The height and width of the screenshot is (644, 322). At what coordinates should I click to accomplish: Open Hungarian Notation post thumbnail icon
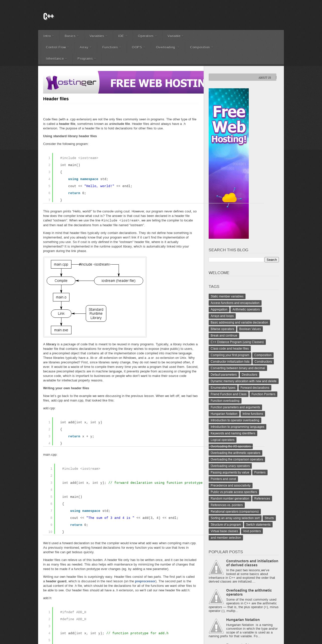(x=216, y=626)
